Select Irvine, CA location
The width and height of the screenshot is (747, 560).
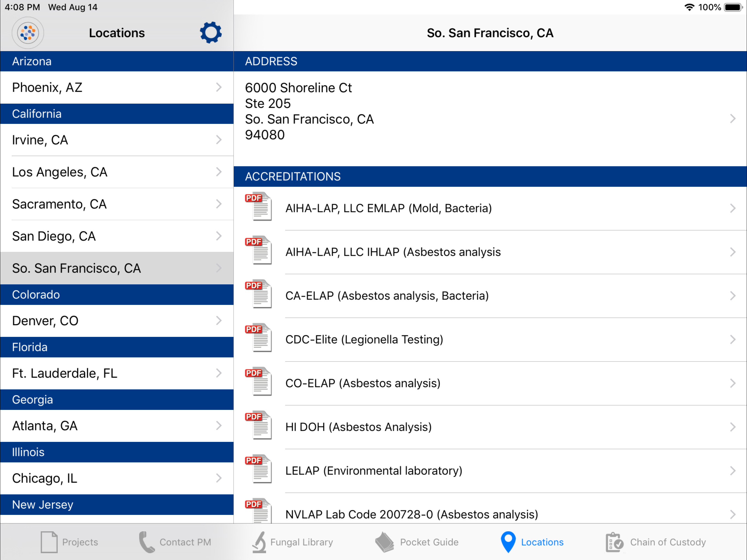coord(117,139)
